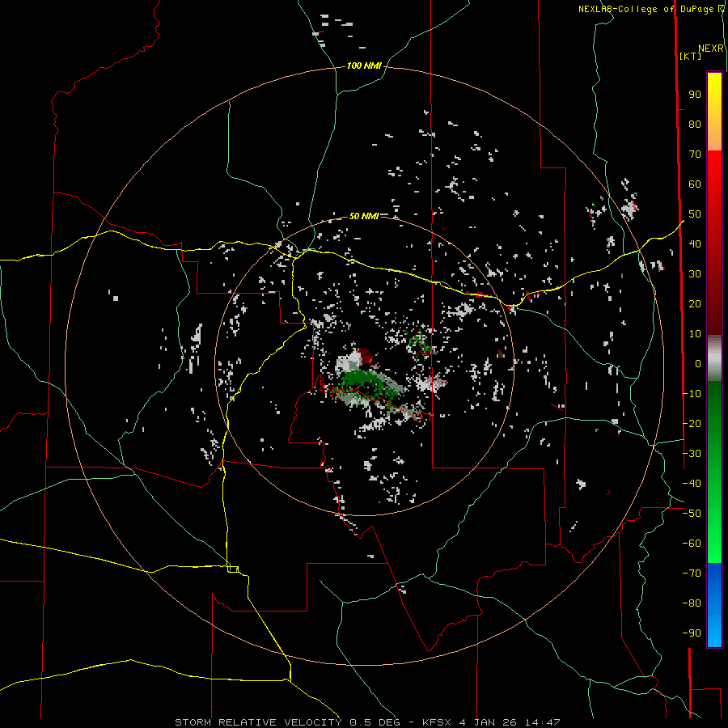Click the -90 value on velocity scale
The image size is (728, 728).
(692, 633)
